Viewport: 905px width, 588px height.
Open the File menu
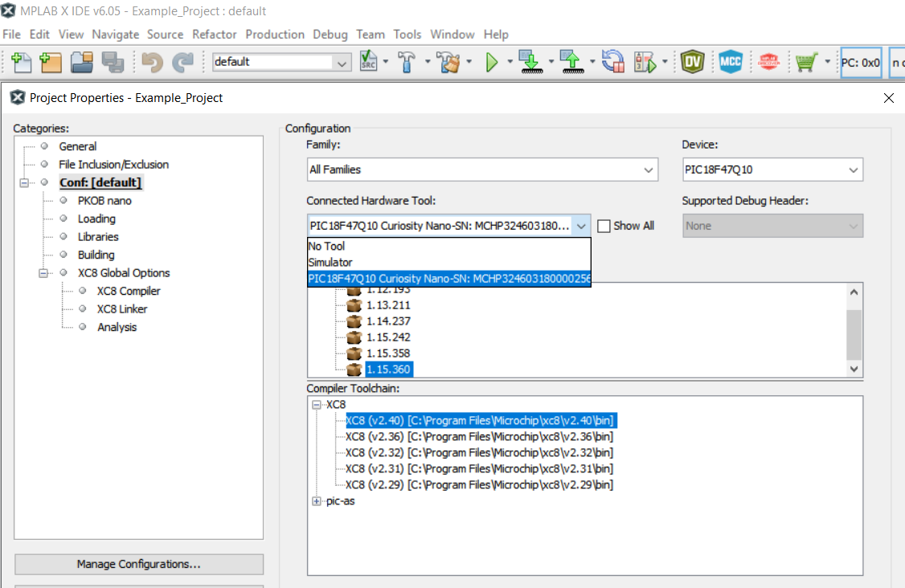(11, 35)
